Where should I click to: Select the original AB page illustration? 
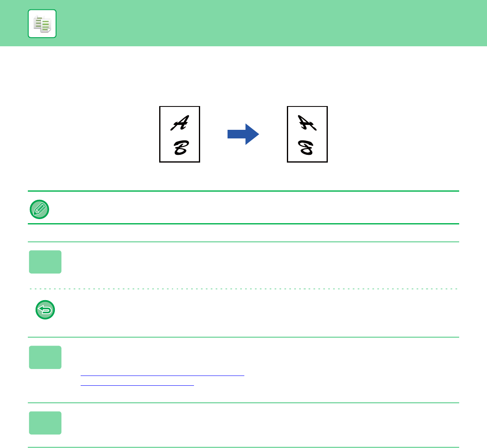[180, 134]
